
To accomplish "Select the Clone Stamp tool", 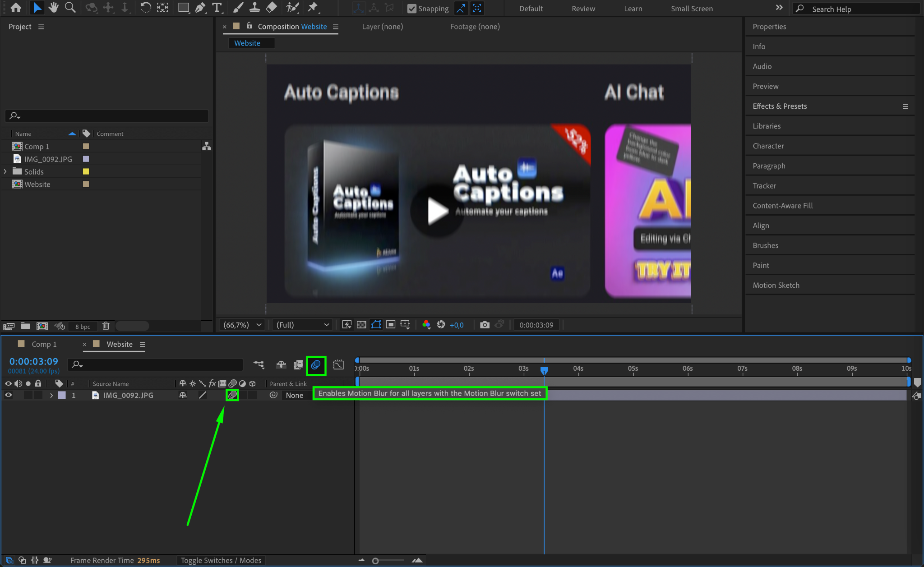I will pos(254,8).
